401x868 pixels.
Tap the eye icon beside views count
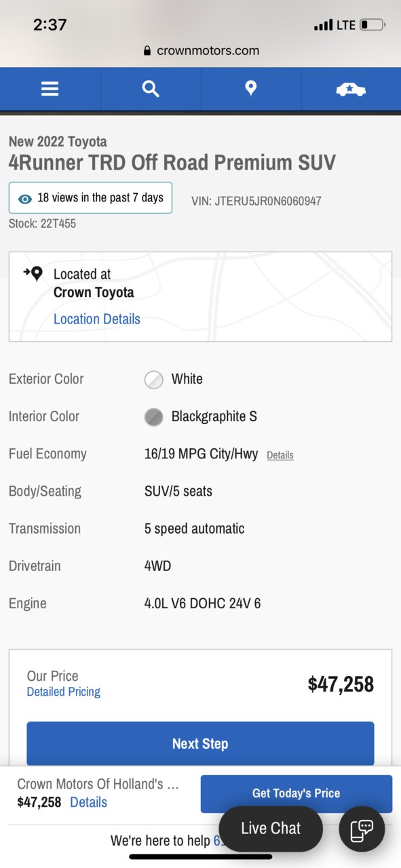point(25,199)
